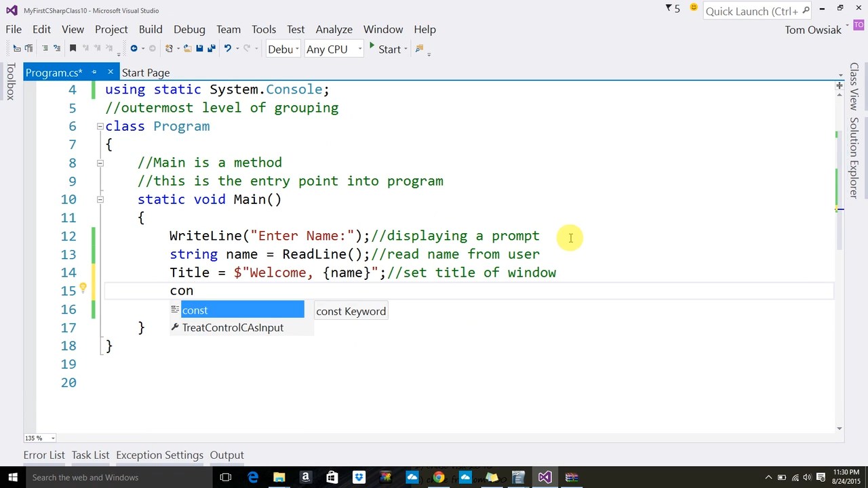Collapse the class Program outline box

[x=100, y=126]
